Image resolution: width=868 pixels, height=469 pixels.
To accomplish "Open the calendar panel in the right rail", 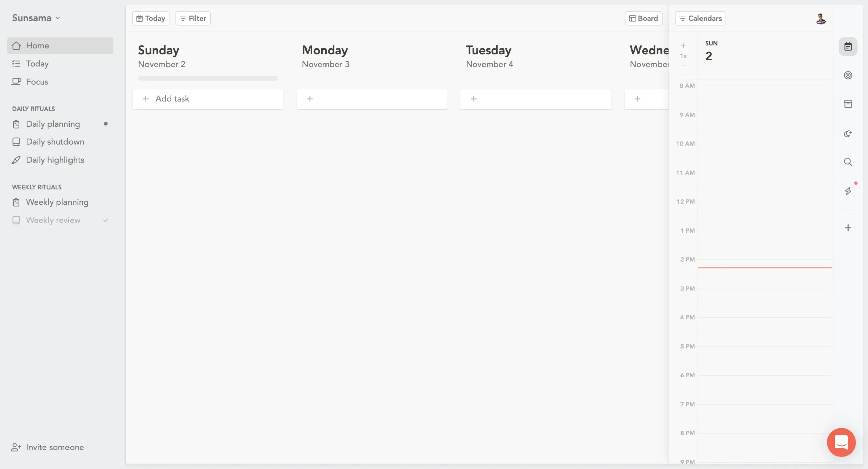I will coord(847,46).
